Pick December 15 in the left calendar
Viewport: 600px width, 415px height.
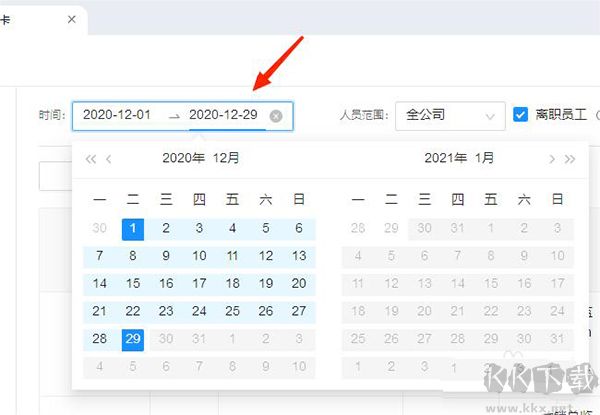133,284
